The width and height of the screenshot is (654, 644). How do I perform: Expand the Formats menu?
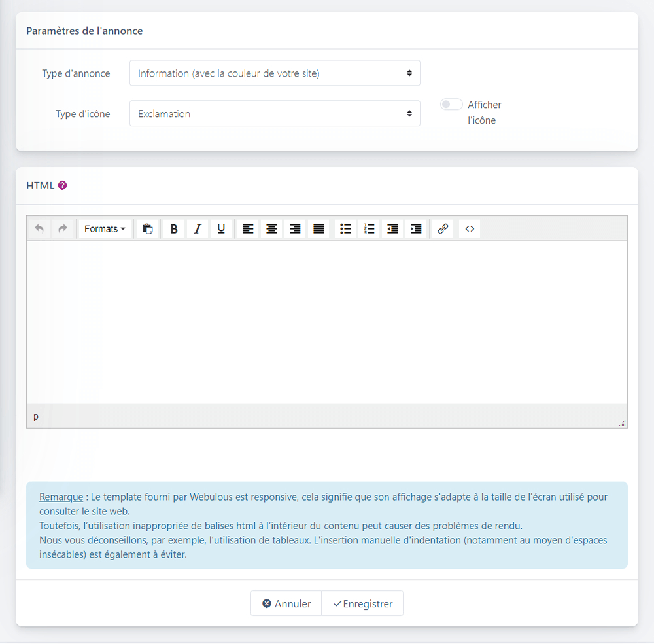pyautogui.click(x=105, y=229)
